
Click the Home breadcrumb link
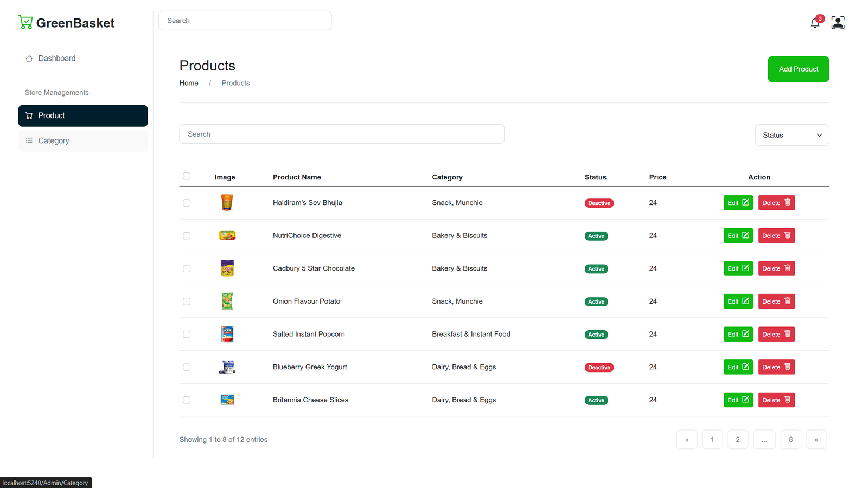[x=189, y=83]
